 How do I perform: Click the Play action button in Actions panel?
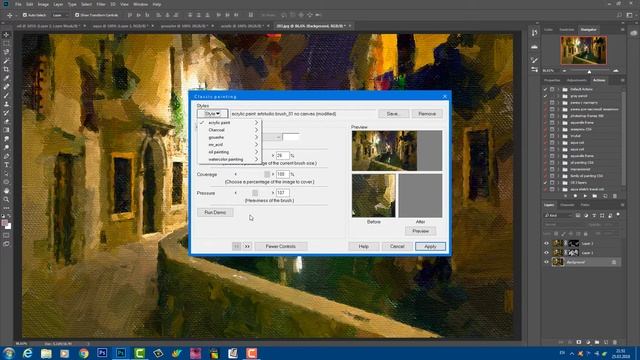(x=585, y=196)
